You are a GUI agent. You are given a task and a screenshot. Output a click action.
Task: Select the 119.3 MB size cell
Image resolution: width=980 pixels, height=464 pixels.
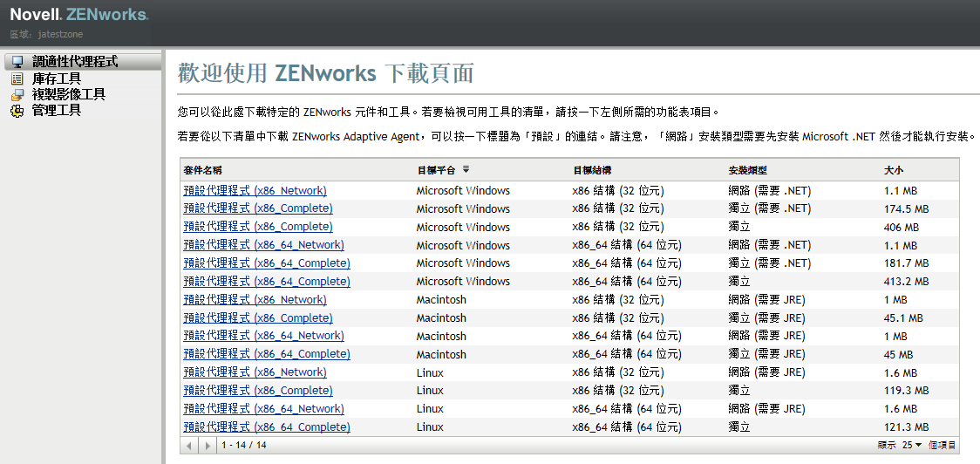[x=906, y=391]
